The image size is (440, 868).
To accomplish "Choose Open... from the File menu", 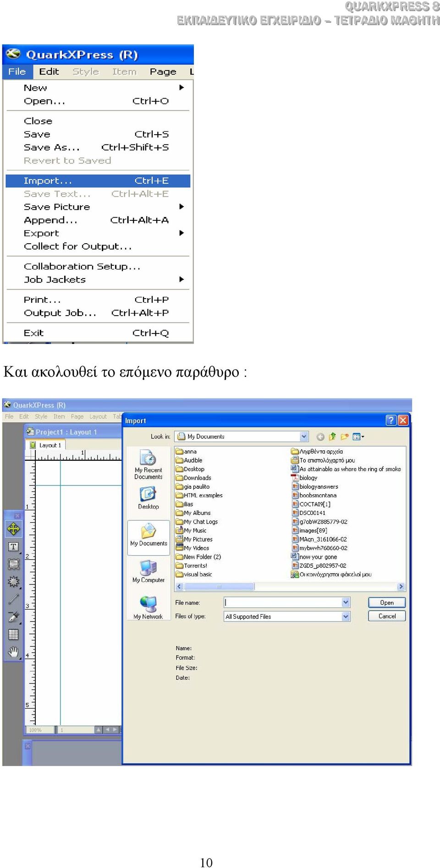I will 98,101.
